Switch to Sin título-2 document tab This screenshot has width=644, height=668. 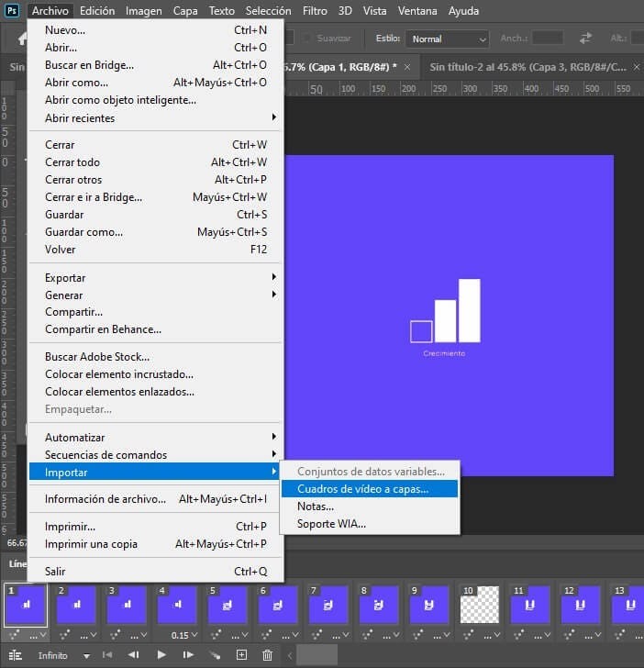pyautogui.click(x=527, y=67)
